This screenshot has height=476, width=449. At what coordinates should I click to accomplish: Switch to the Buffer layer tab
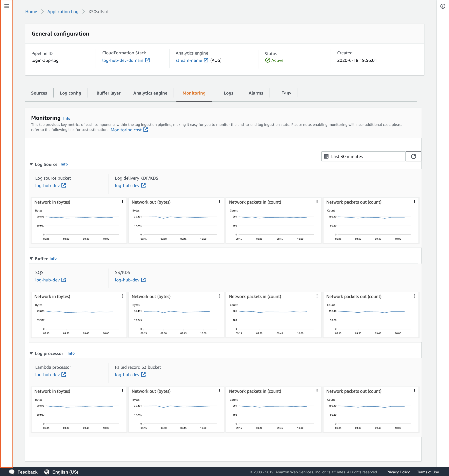click(109, 93)
